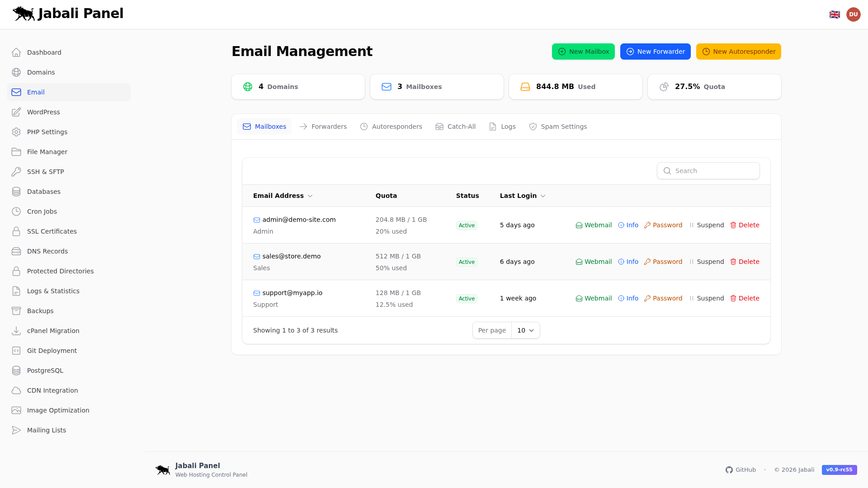Open the UK flag language switcher
The height and width of the screenshot is (488, 868).
point(835,14)
